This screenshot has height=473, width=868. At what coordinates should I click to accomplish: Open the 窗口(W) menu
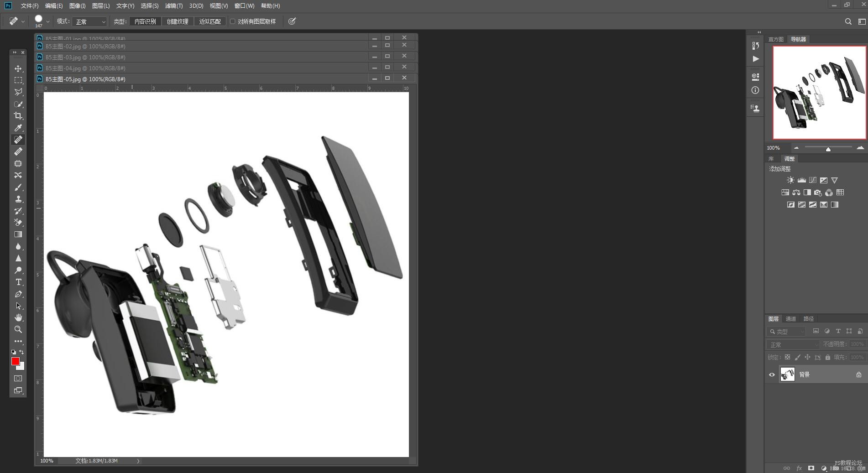click(x=244, y=6)
